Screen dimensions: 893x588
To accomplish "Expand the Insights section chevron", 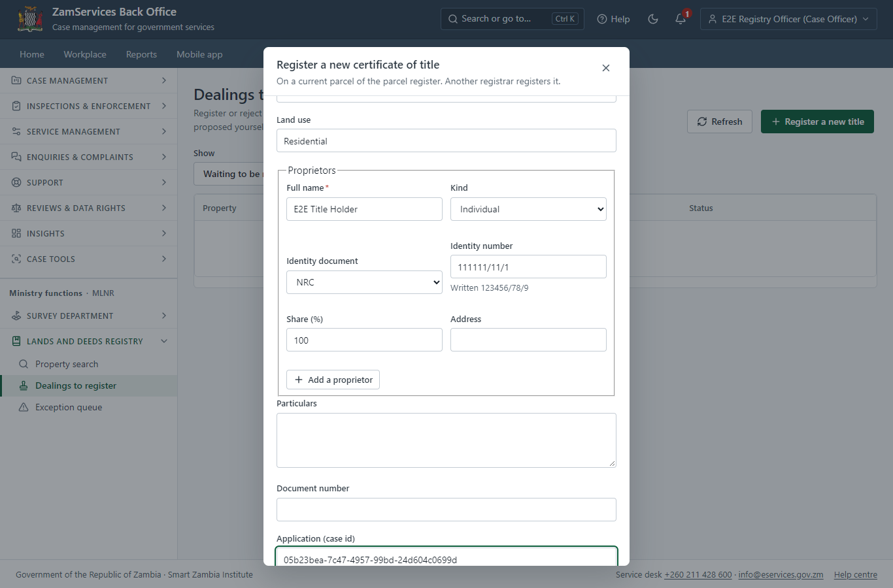I will pos(164,233).
